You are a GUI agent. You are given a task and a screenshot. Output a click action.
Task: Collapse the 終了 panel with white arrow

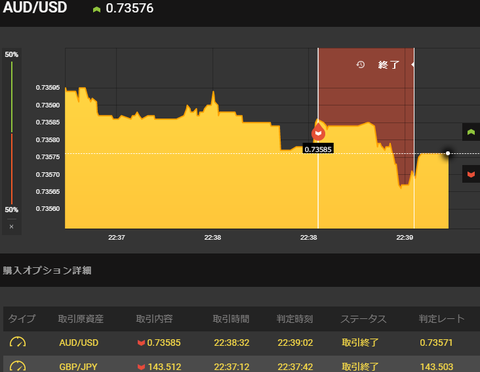point(413,64)
